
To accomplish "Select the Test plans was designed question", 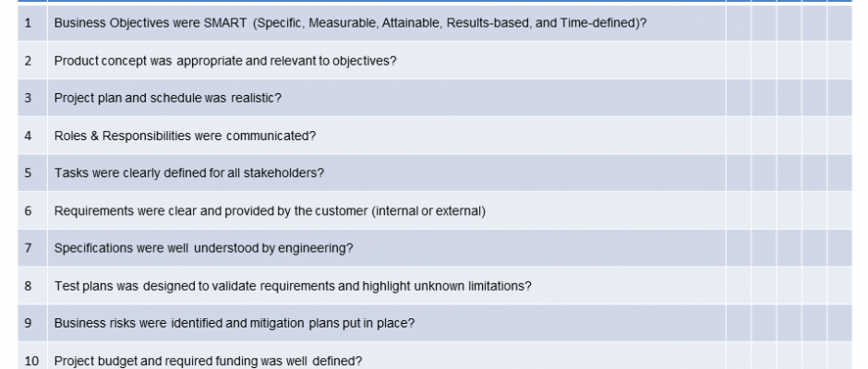I will pos(293,286).
